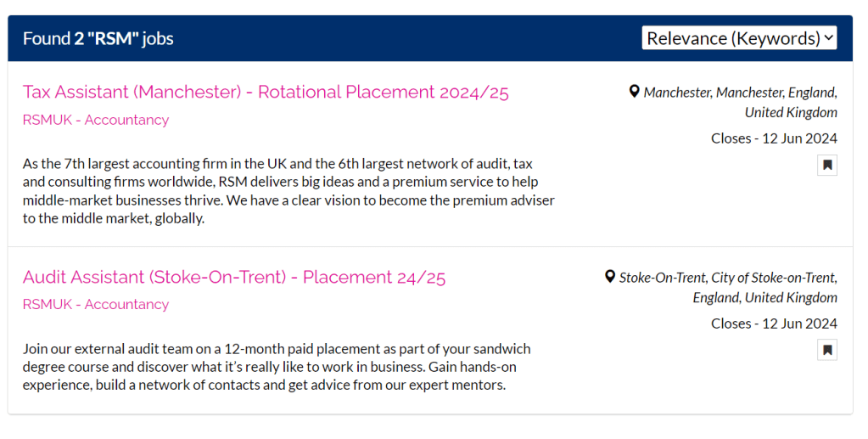The image size is (868, 439).
Task: Click RSMUK - Accountancy under Audit Assistant
Action: pos(96,304)
